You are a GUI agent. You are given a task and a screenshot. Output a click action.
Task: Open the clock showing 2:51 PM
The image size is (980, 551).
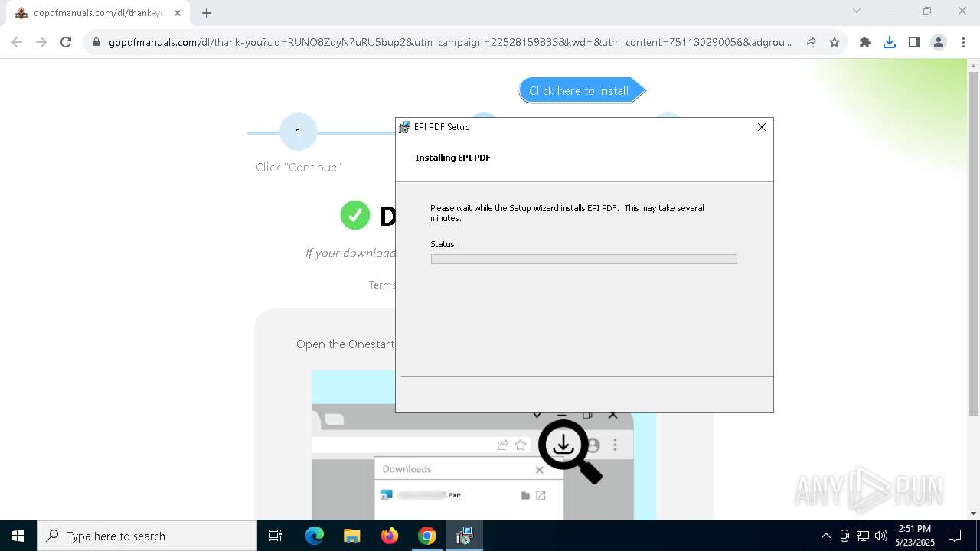(915, 536)
